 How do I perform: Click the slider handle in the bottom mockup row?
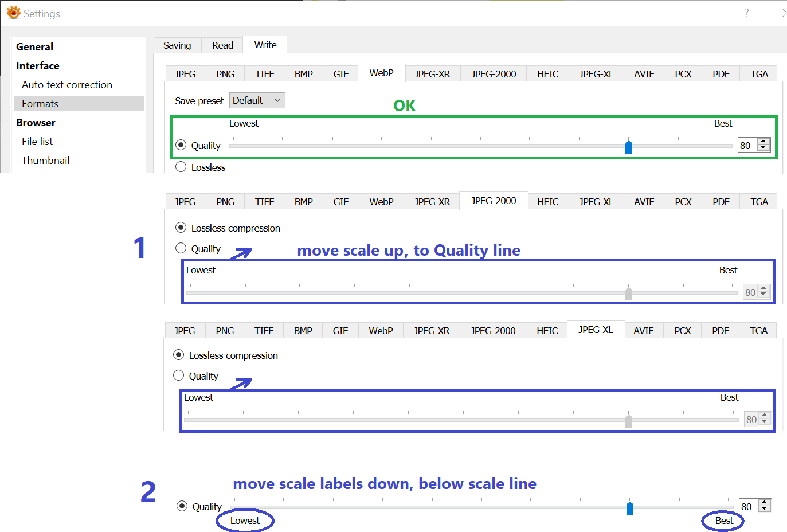pos(630,508)
